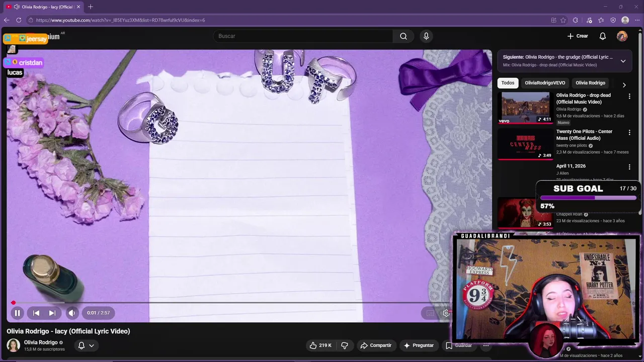Bookmark this page with the star icon

[x=563, y=20]
